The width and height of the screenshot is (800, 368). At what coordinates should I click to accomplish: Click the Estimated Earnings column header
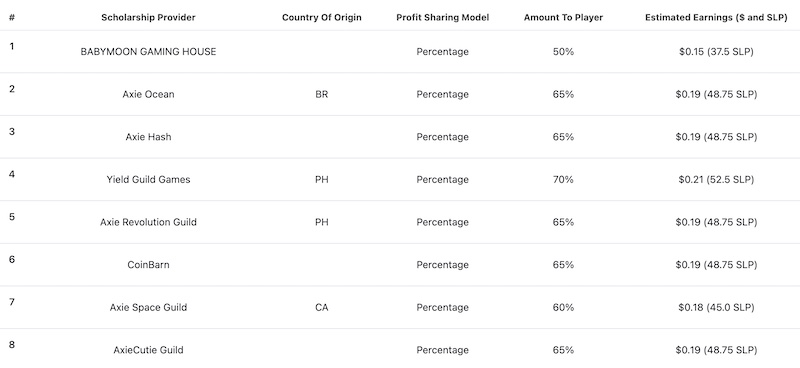(716, 17)
